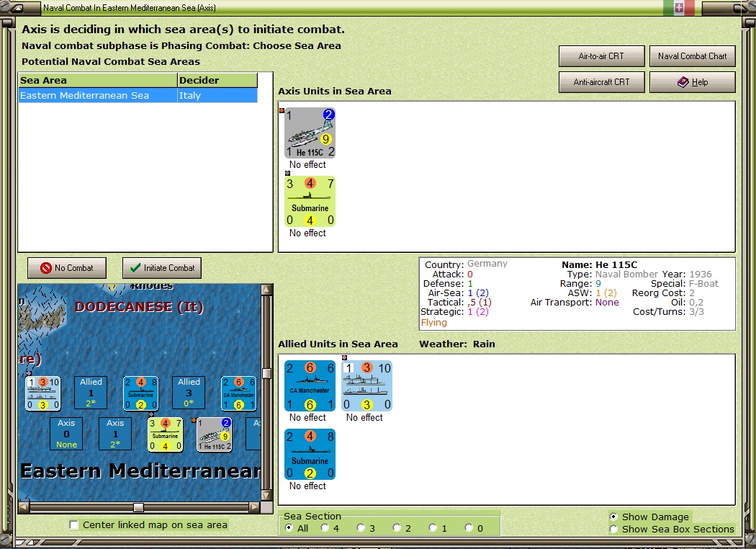
Task: Select sea section 2 radio button
Action: click(396, 528)
